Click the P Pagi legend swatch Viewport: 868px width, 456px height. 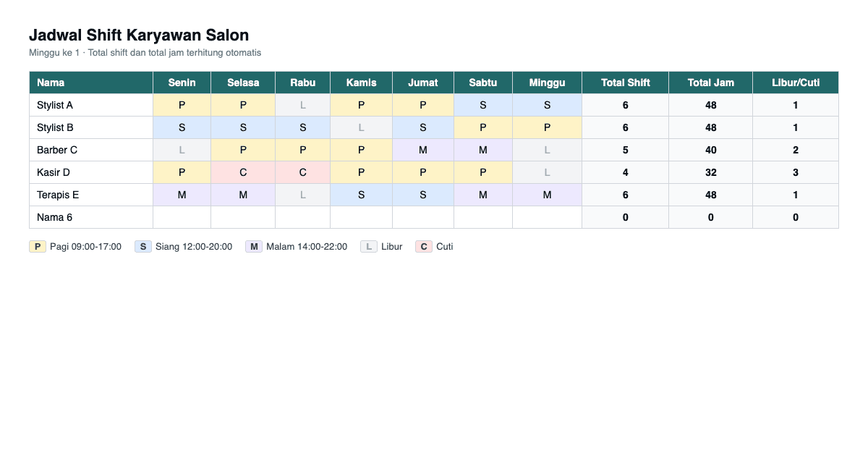pyautogui.click(x=38, y=246)
